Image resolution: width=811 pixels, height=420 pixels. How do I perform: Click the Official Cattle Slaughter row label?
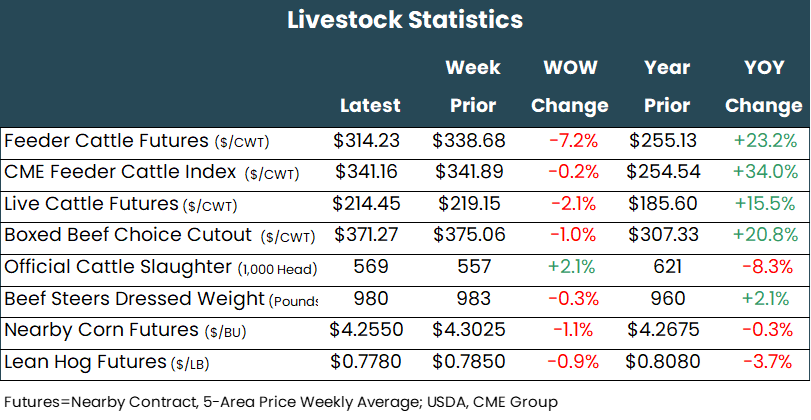tap(160, 268)
